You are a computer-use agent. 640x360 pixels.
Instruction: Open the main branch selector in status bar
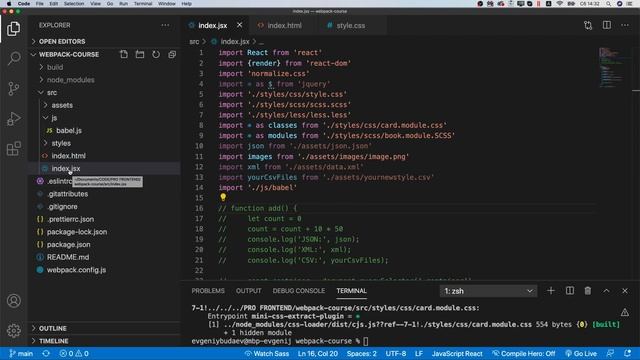point(21,353)
